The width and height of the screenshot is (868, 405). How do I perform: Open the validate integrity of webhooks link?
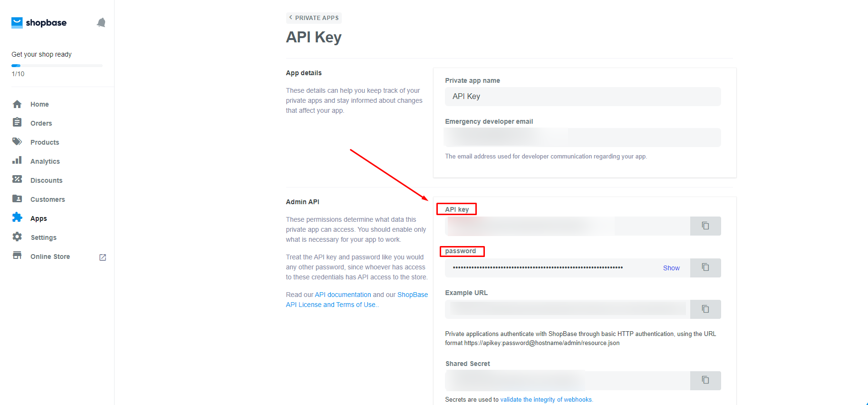coord(546,400)
